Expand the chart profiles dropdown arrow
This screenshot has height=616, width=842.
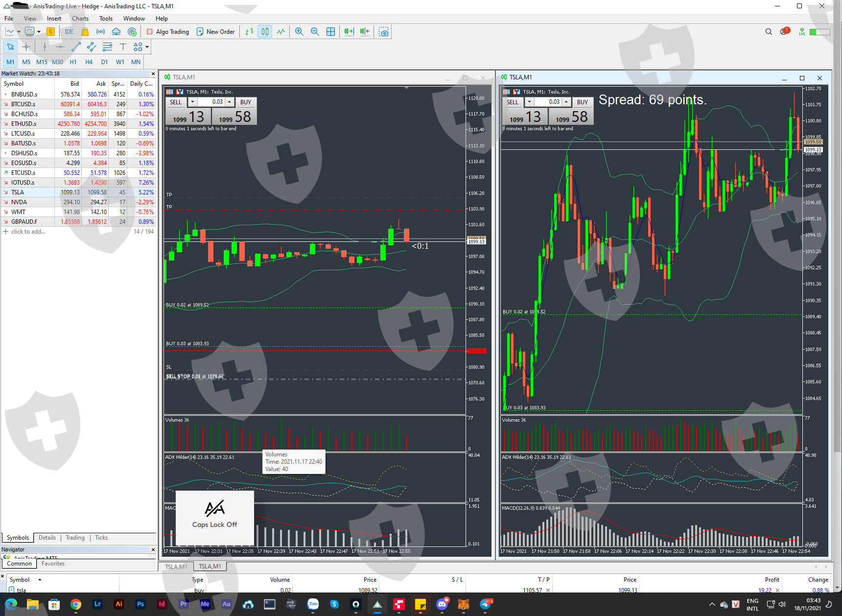click(x=39, y=32)
